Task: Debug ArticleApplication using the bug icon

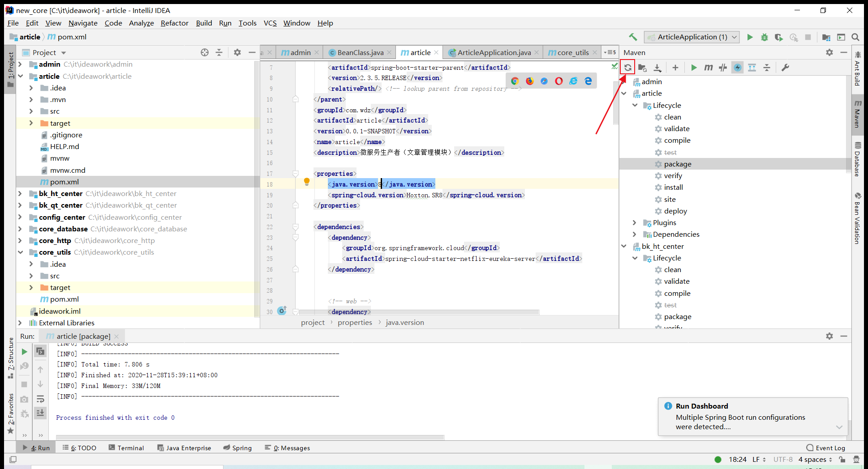Action: (764, 37)
